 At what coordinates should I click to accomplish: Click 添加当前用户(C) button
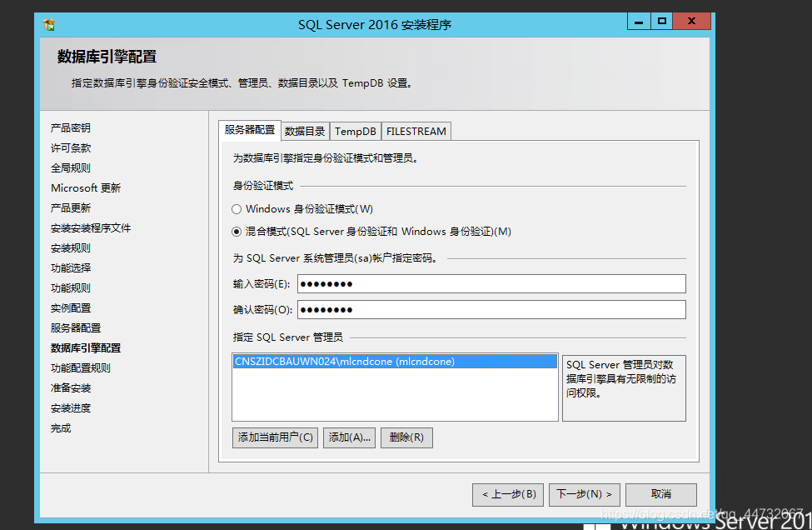pyautogui.click(x=275, y=437)
